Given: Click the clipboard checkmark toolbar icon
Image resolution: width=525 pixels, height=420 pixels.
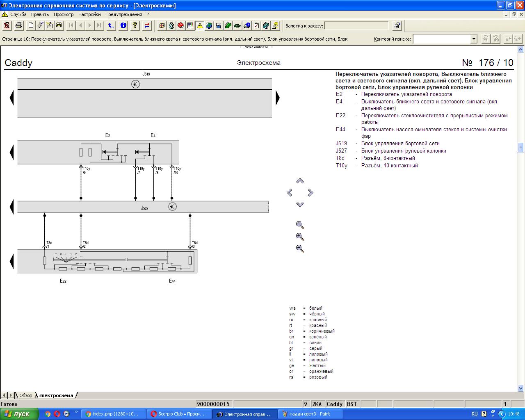Looking at the screenshot, I should tap(256, 25).
